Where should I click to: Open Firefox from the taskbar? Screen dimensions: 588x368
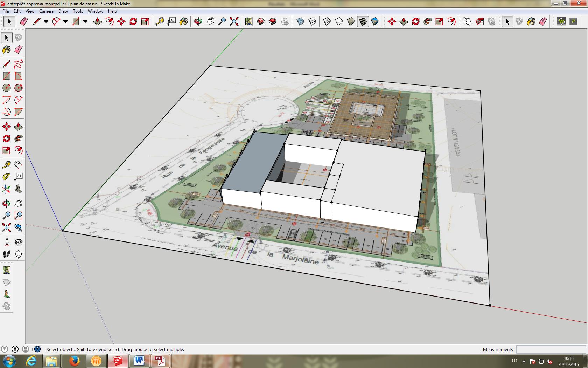pos(74,361)
